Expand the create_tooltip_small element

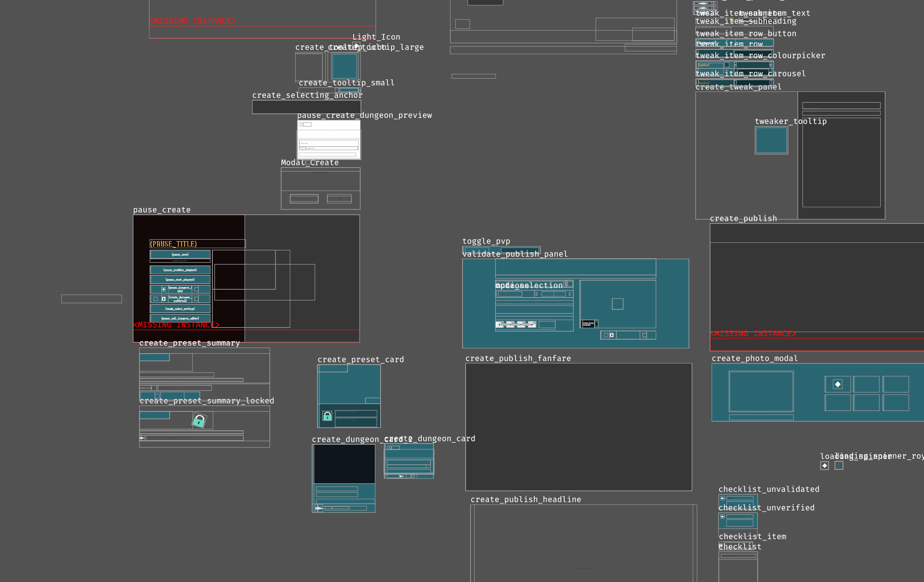coord(330,90)
